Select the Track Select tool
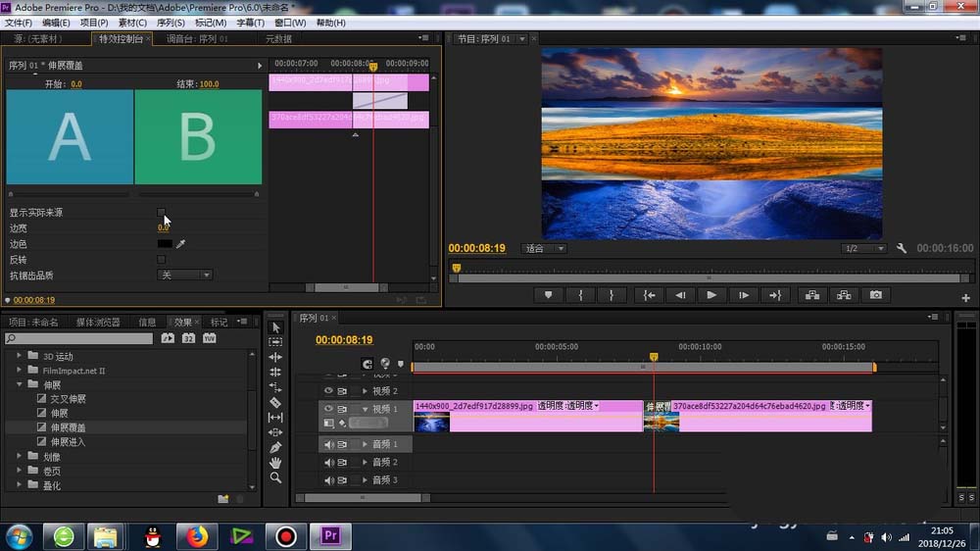Viewport: 980px width, 551px height. 275,342
